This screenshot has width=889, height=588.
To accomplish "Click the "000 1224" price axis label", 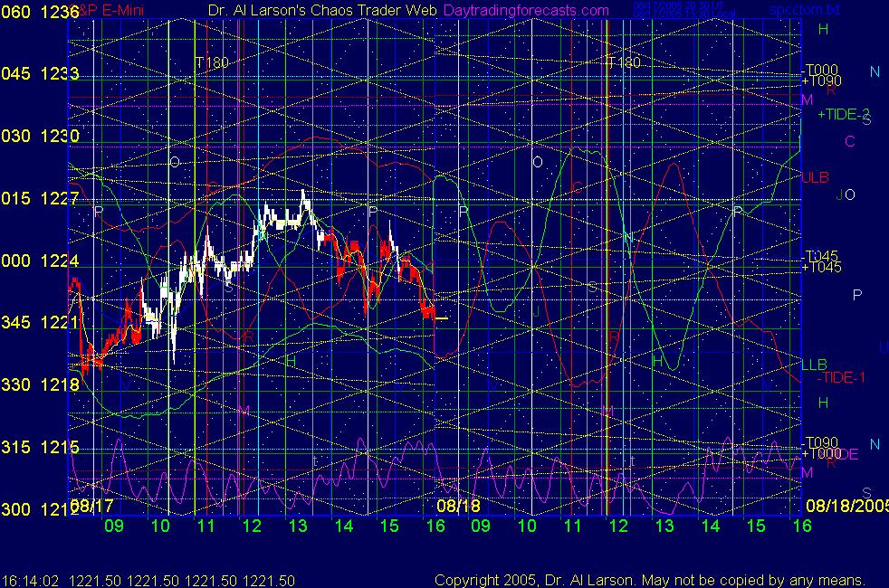I will click(40, 261).
